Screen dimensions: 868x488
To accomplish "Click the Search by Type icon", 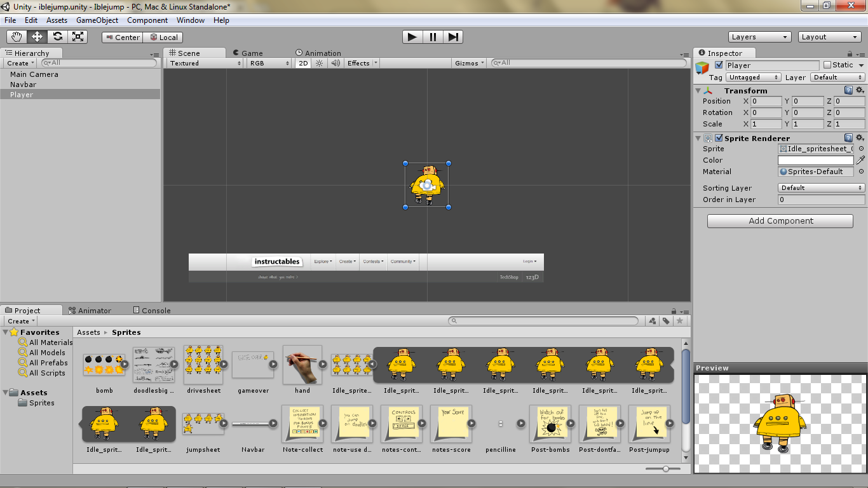I will tap(653, 321).
